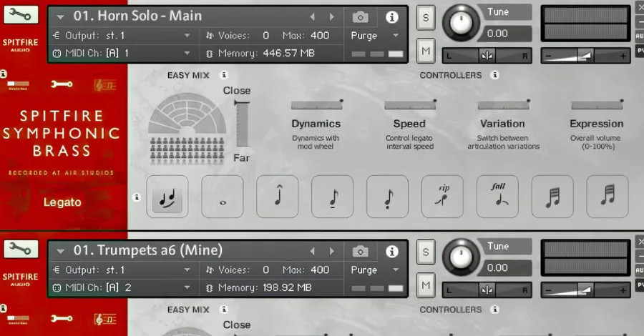Take snapshot with Trumpets a6 camera icon
This screenshot has width=644, height=336.
coord(360,252)
